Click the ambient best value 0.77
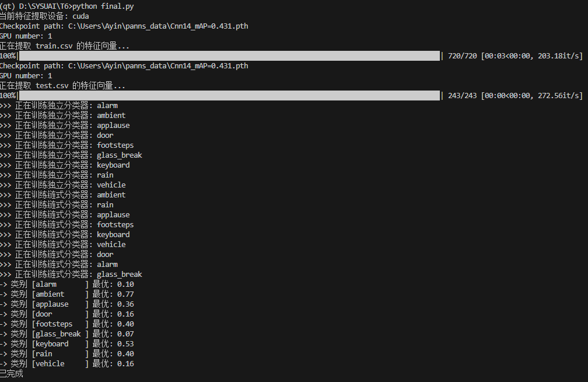This screenshot has height=382, width=588. pyautogui.click(x=125, y=294)
